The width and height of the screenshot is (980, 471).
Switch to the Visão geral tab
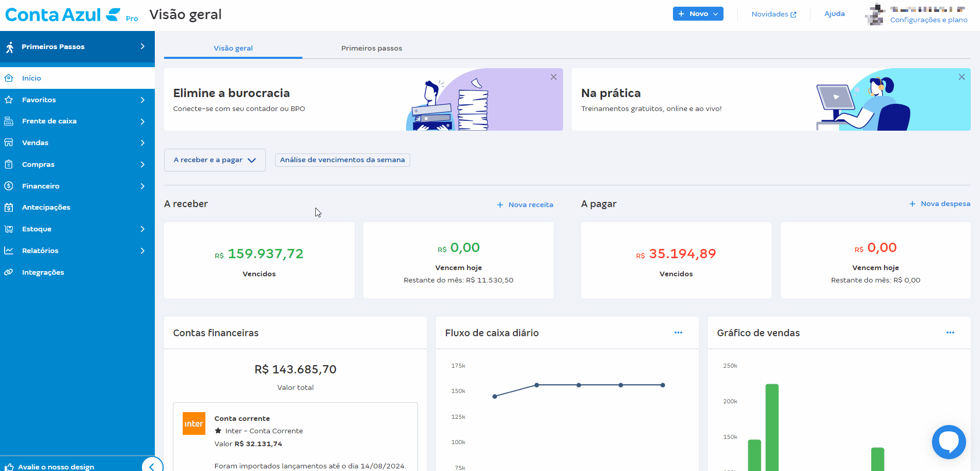(233, 48)
